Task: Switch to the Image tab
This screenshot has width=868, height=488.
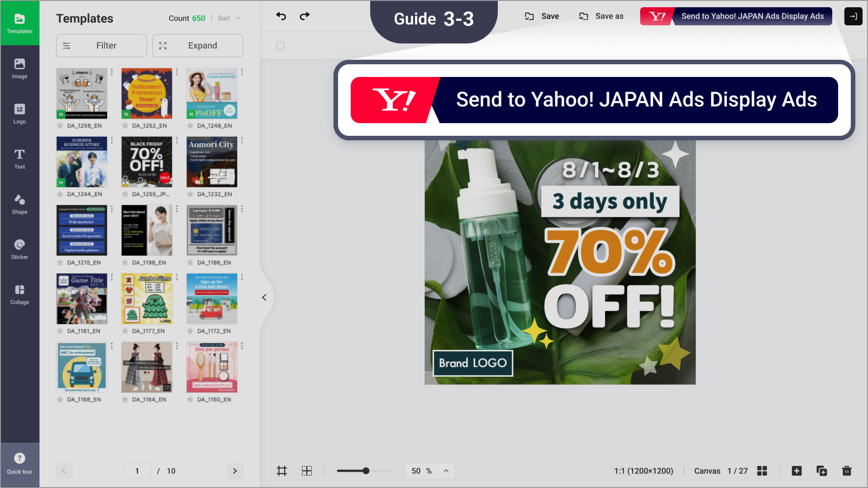Action: coord(19,68)
